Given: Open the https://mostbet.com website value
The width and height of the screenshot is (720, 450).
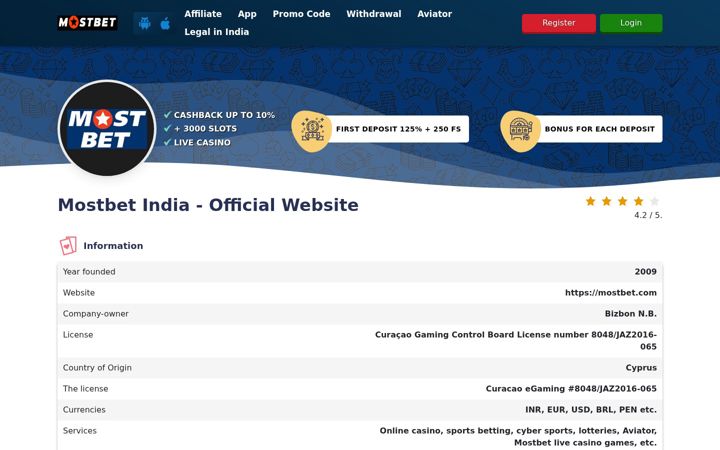Looking at the screenshot, I should (611, 292).
